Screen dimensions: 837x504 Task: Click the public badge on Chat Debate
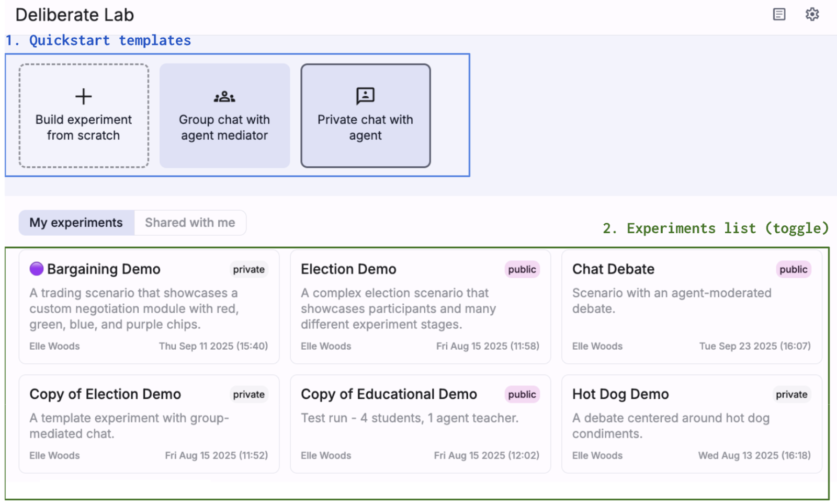coord(793,270)
